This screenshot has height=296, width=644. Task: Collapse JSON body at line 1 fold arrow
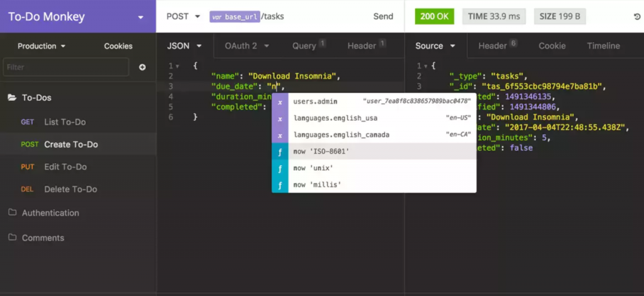coord(178,66)
